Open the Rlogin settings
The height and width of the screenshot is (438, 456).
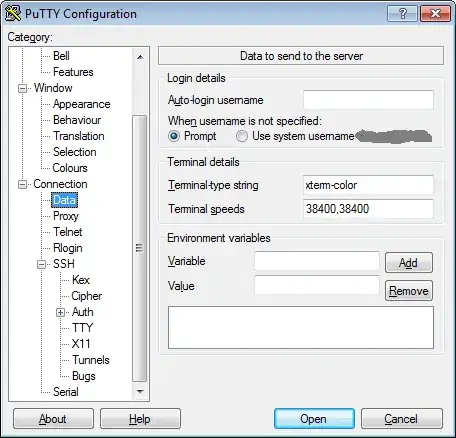pyautogui.click(x=68, y=248)
